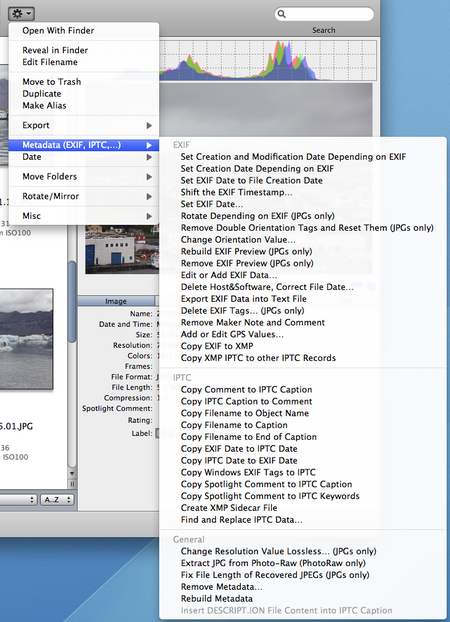
Task: Choose Copy IPTC Caption to Comment
Action: click(x=303, y=401)
